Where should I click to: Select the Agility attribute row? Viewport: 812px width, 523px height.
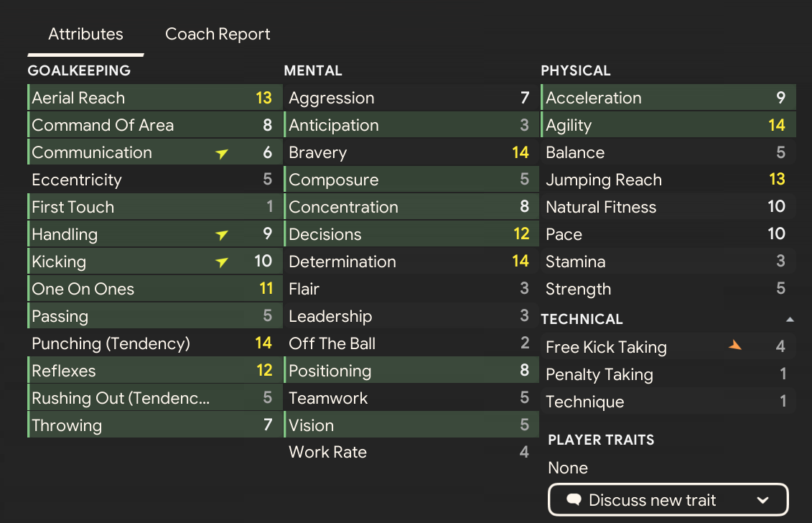[x=666, y=125]
